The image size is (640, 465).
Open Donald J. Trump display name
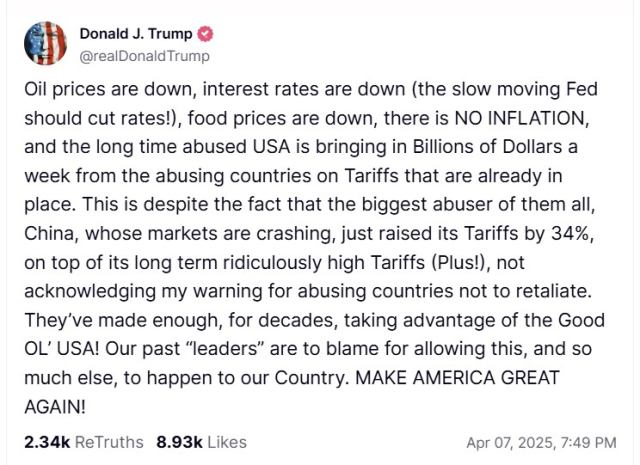[x=136, y=34]
